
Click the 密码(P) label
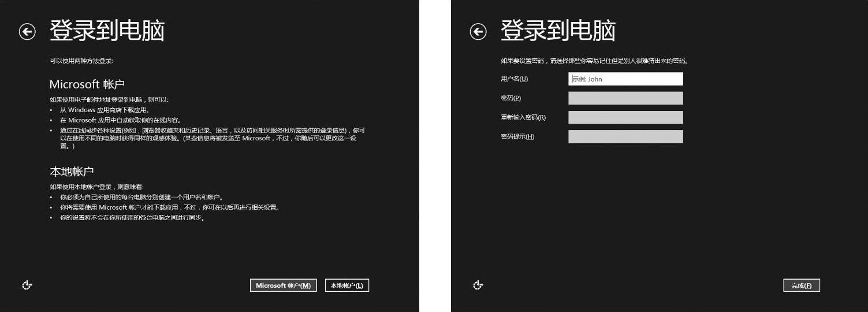point(511,98)
